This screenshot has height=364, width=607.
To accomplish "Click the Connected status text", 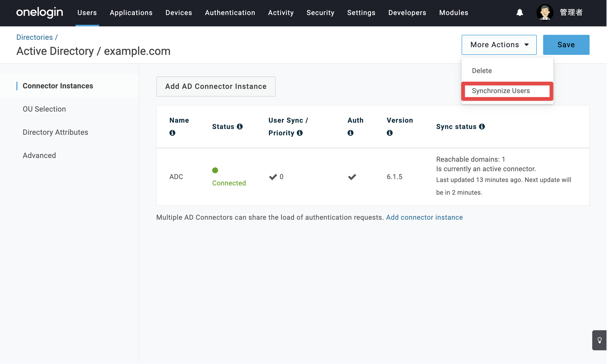I will (x=229, y=183).
